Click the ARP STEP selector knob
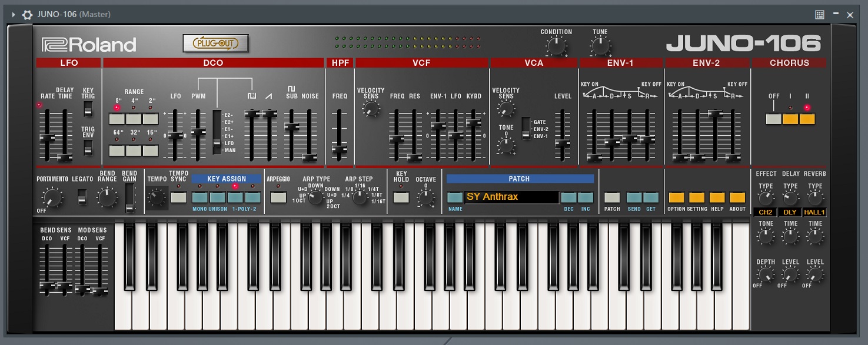This screenshot has width=868, height=345. click(360, 197)
